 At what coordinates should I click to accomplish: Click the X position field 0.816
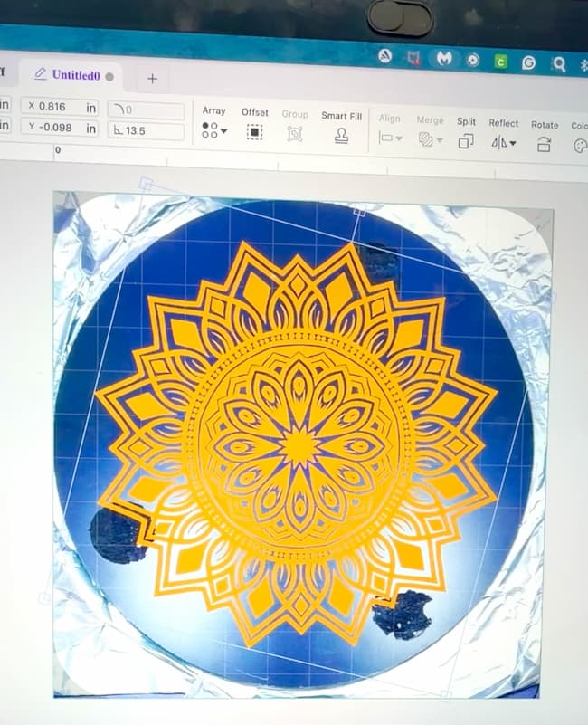60,107
